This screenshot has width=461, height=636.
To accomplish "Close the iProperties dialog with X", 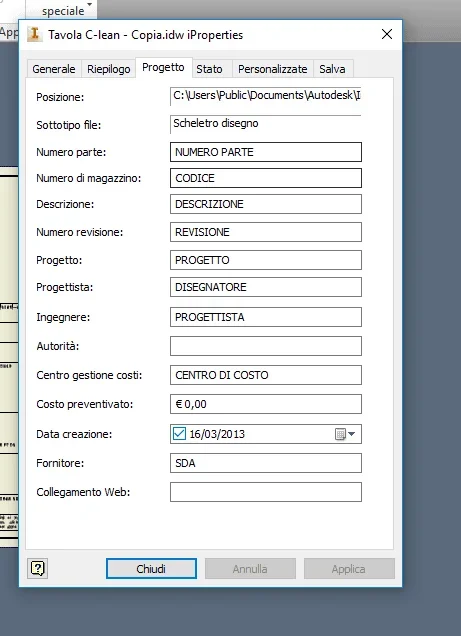I will [x=387, y=34].
